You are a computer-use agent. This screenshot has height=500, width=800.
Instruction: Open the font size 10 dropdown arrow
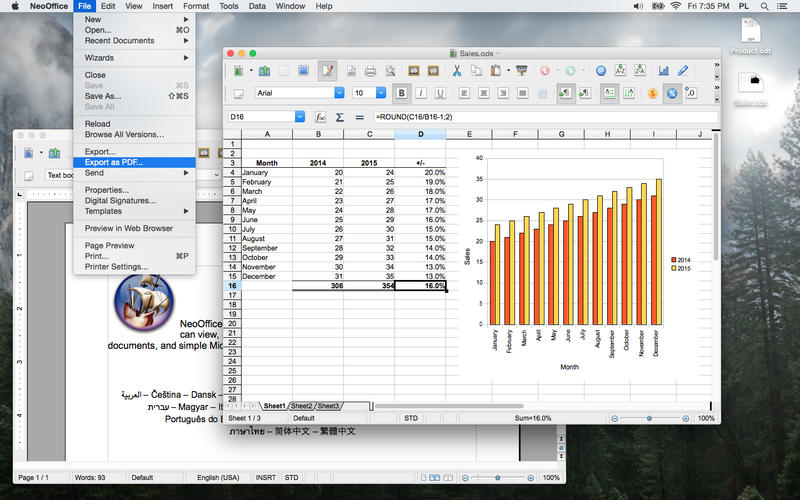point(381,93)
